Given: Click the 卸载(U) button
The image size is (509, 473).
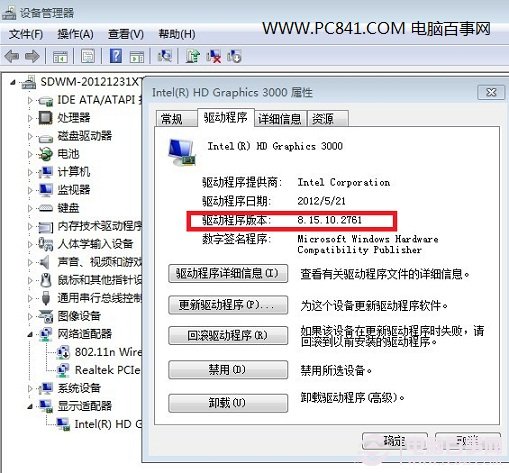Looking at the screenshot, I should click(x=228, y=403).
